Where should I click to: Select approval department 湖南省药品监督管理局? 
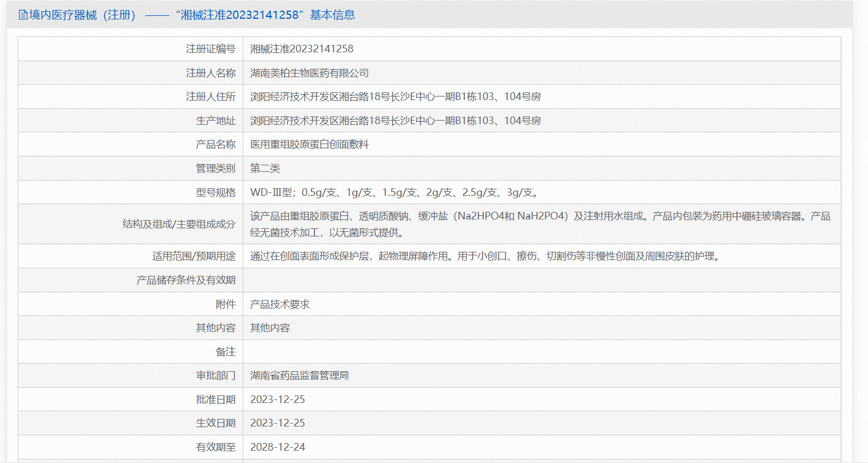pos(299,375)
